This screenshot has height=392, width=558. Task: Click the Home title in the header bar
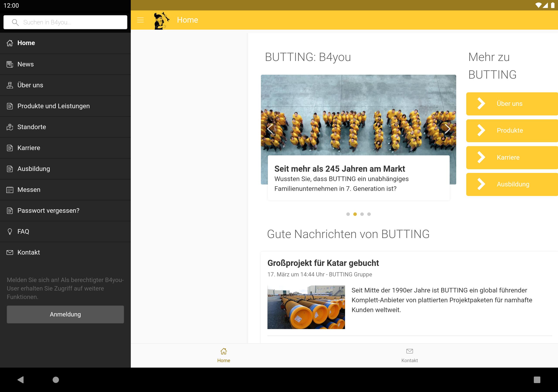(187, 20)
